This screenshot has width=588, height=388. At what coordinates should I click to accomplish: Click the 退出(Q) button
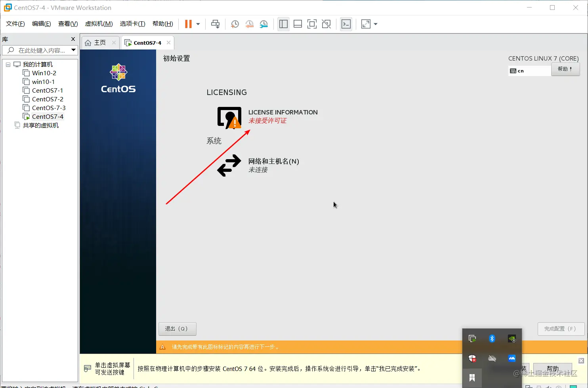178,329
